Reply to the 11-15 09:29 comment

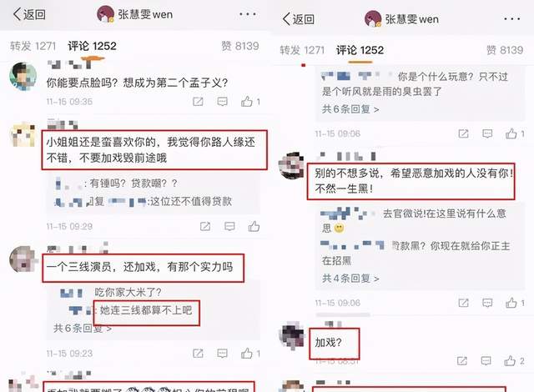point(229,226)
